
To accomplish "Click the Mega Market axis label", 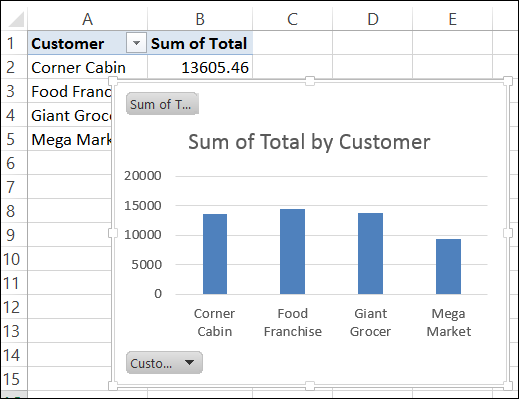I will 449,322.
